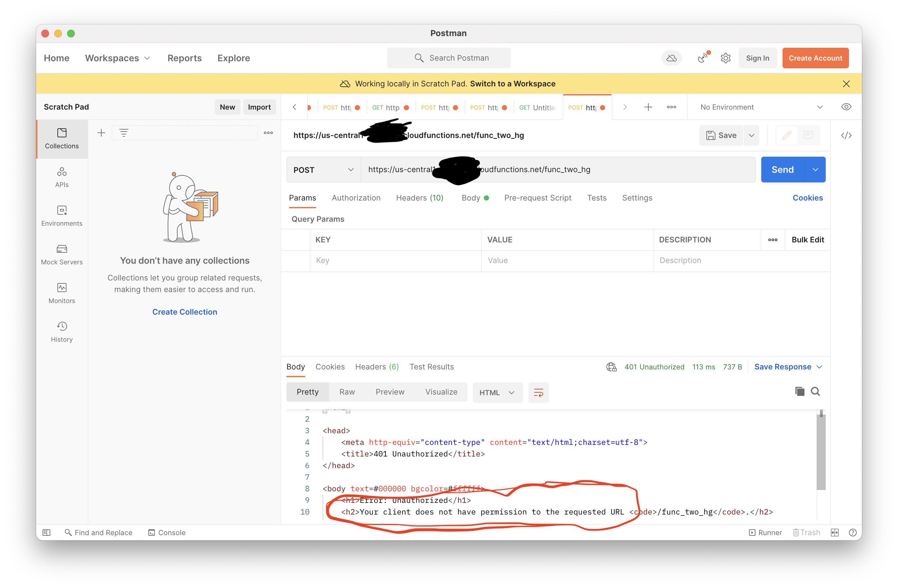Open the Tests tab
898x588 pixels.
point(596,198)
